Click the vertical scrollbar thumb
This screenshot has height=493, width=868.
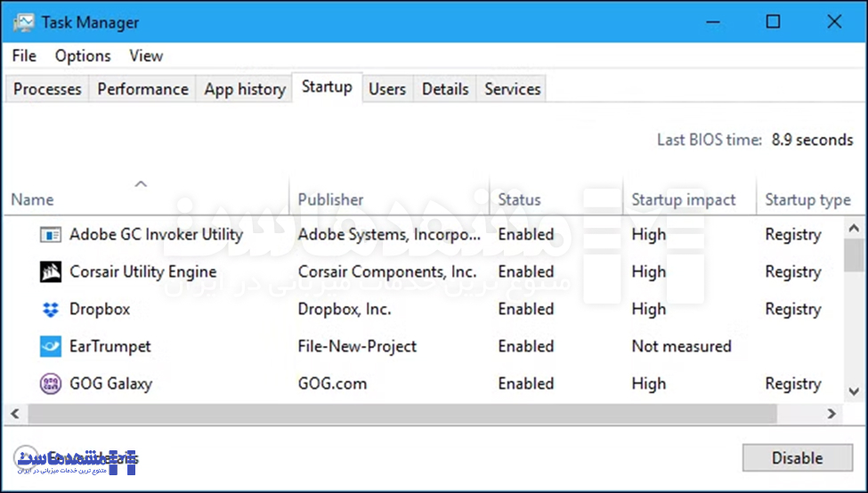coord(854,255)
